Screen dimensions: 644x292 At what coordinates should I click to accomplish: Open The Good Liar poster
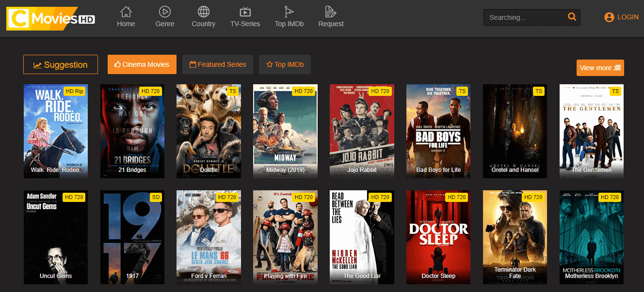(x=362, y=237)
